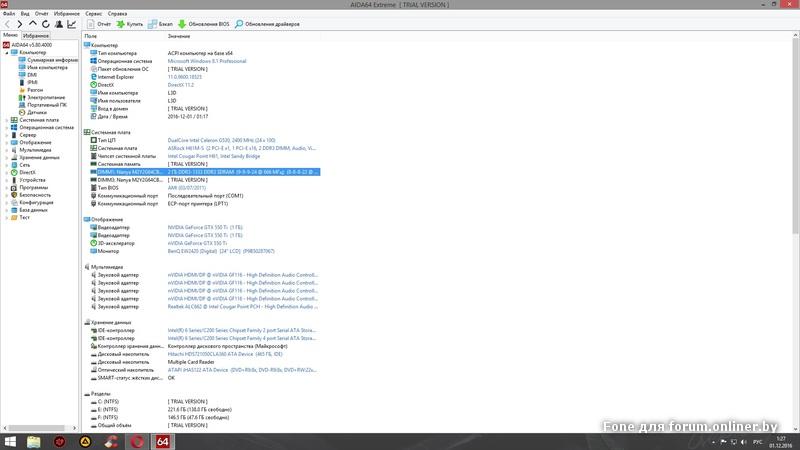800x450 pixels.
Task: Open the Realtek ALC662 audio adapter link
Action: tap(242, 307)
